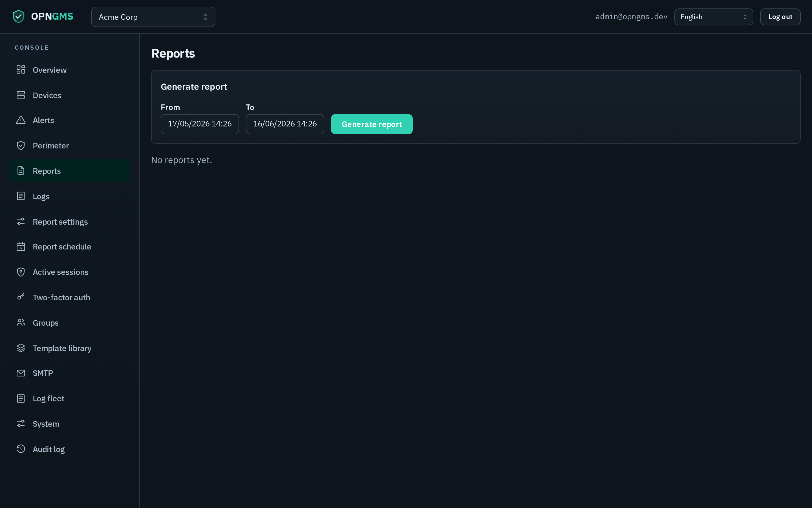The height and width of the screenshot is (508, 812).
Task: Select Logs in the console menu
Action: [70, 196]
